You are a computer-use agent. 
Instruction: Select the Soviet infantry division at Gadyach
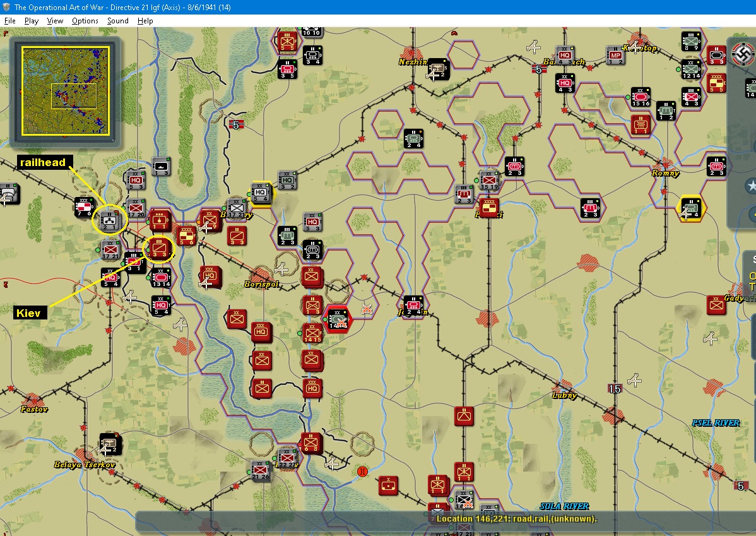716,305
